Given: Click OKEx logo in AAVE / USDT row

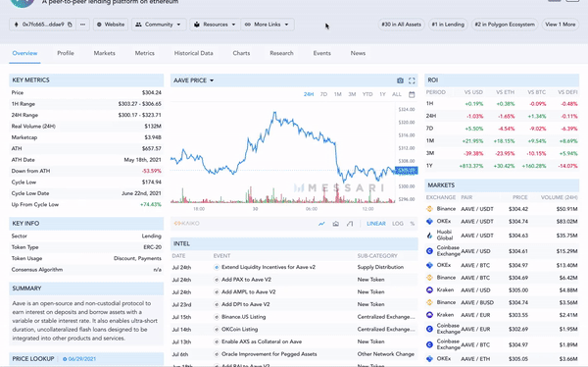Looking at the screenshot, I should coord(430,221).
